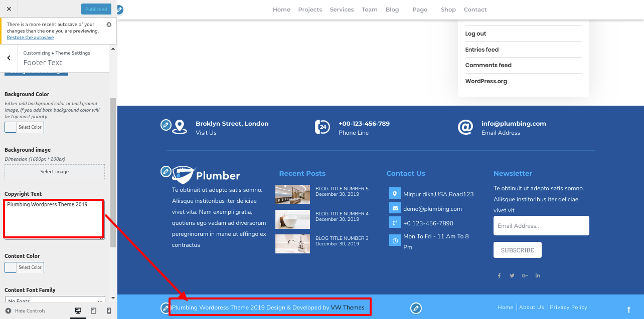The height and width of the screenshot is (319, 644).
Task: Click edit pencil beside Plumber logo
Action: point(166,172)
